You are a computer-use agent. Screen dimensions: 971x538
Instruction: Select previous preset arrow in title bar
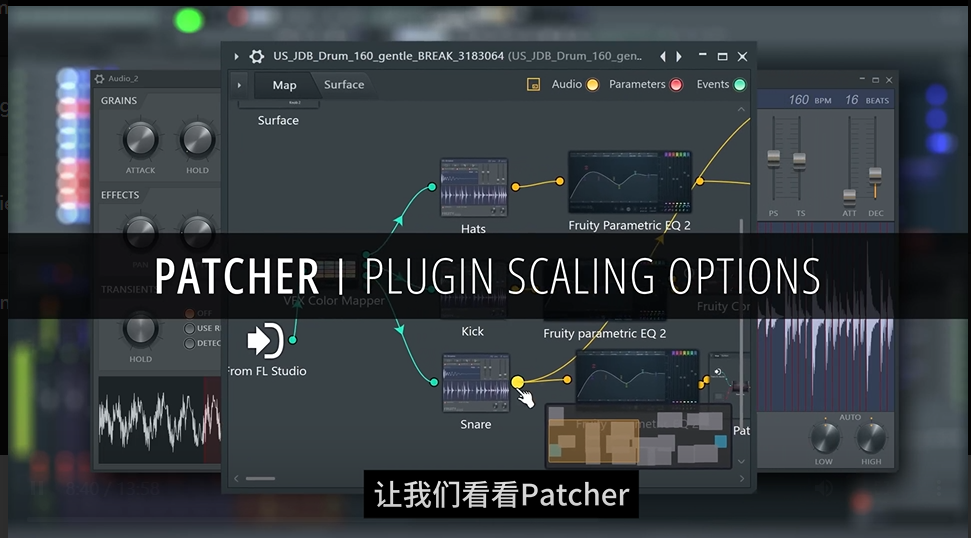pyautogui.click(x=663, y=56)
